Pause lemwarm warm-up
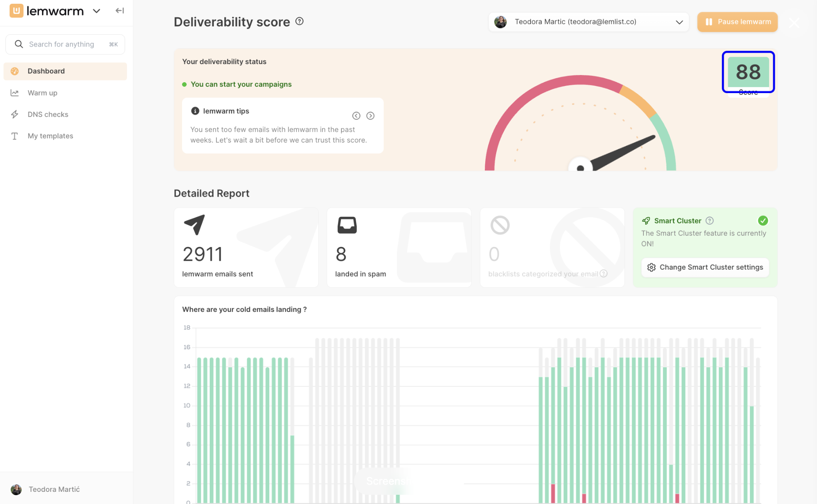 (737, 22)
